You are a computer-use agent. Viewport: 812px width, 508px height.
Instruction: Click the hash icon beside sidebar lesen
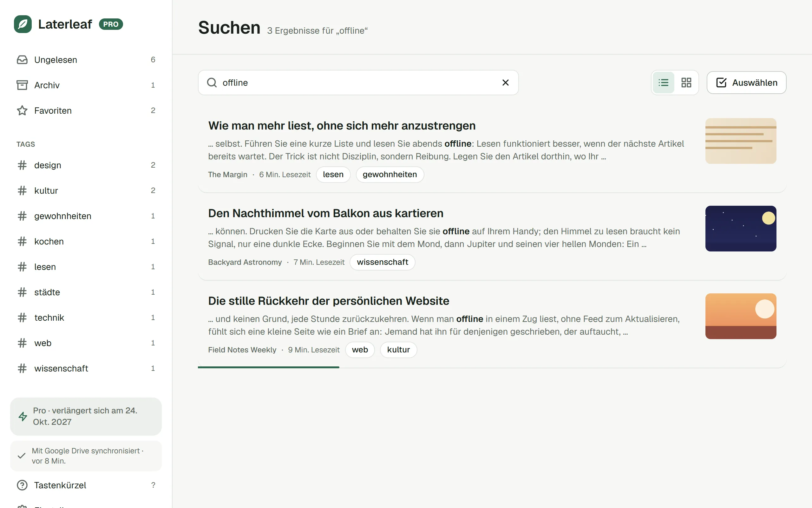[x=22, y=267]
